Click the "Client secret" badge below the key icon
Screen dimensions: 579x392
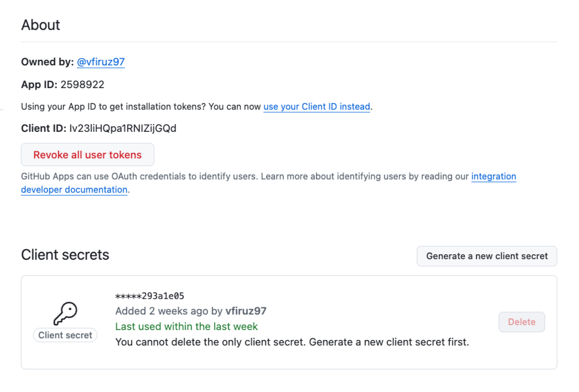tap(65, 335)
